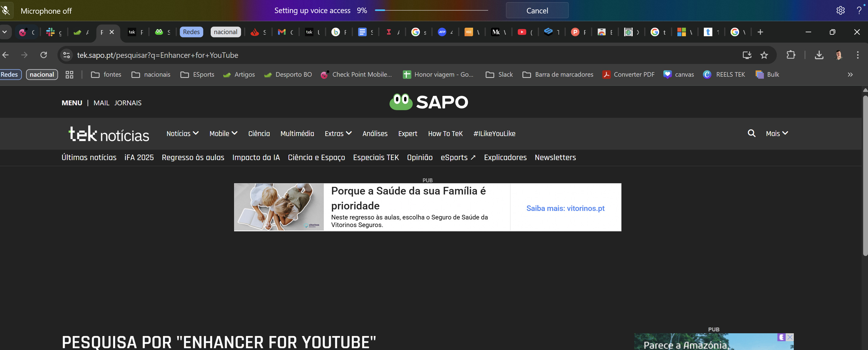
Task: Switch to the VGC tab
Action: [x=472, y=32]
